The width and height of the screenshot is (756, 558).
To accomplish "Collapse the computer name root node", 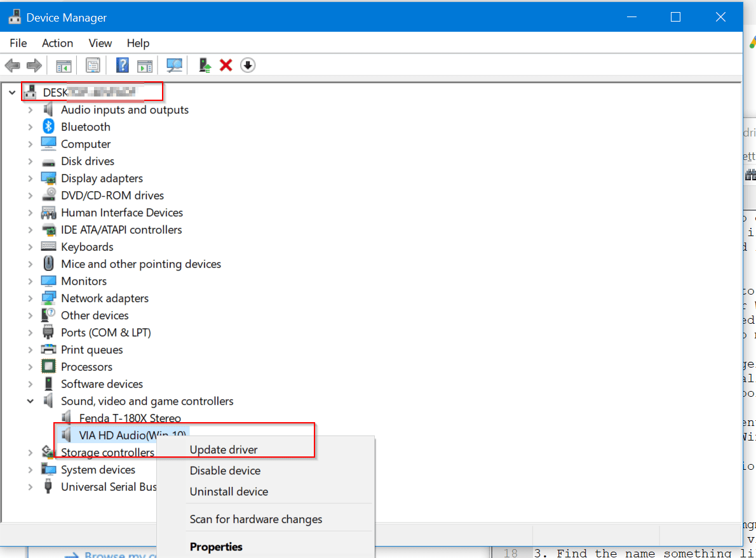I will [11, 91].
